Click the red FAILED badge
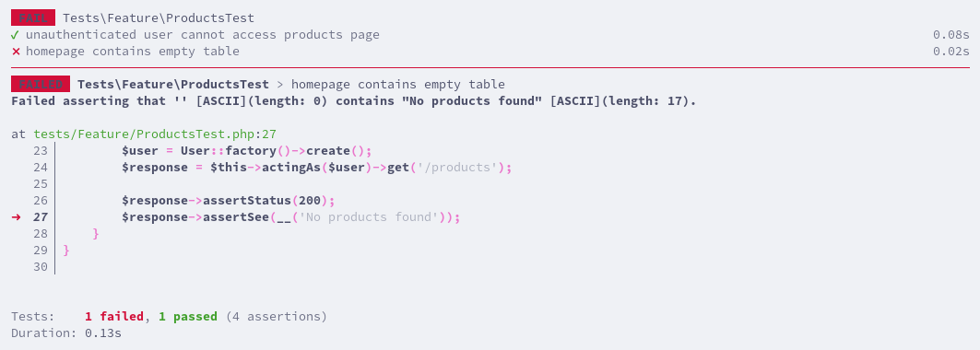Image resolution: width=980 pixels, height=350 pixels. (x=41, y=84)
